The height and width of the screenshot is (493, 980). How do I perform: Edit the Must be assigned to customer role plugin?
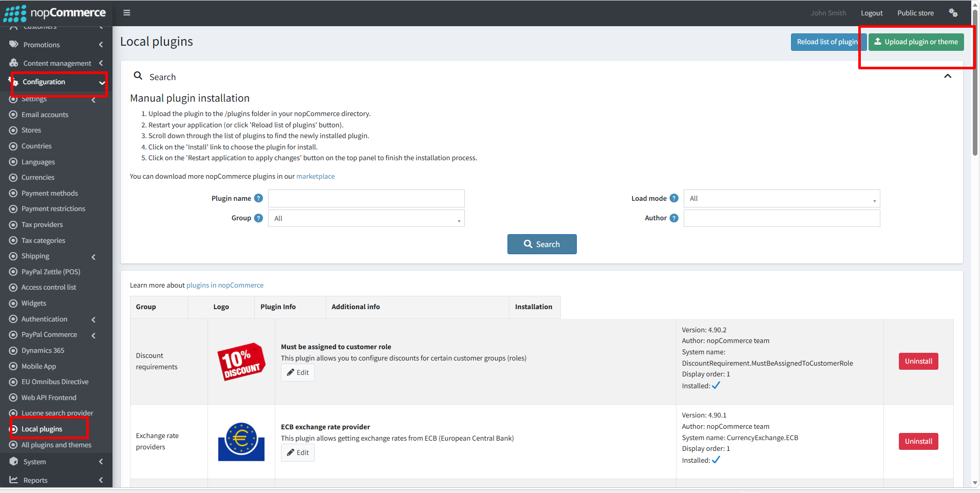click(x=298, y=372)
